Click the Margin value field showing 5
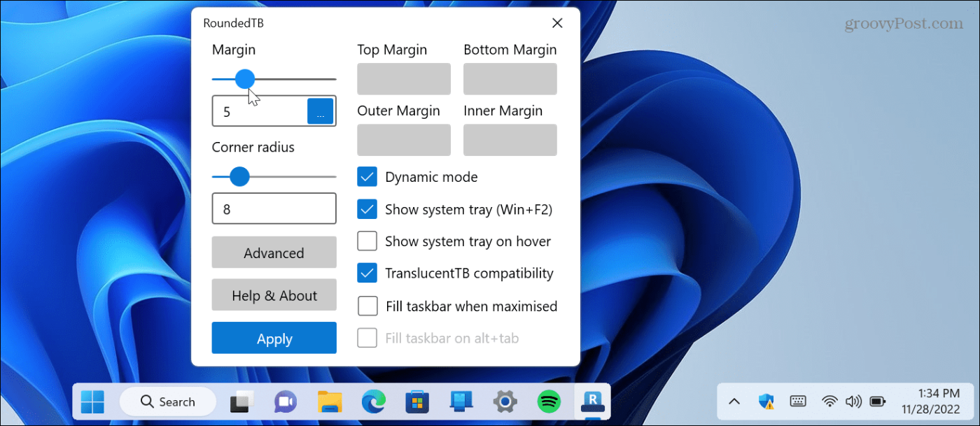Viewport: 980px width, 426px height. tap(260, 111)
